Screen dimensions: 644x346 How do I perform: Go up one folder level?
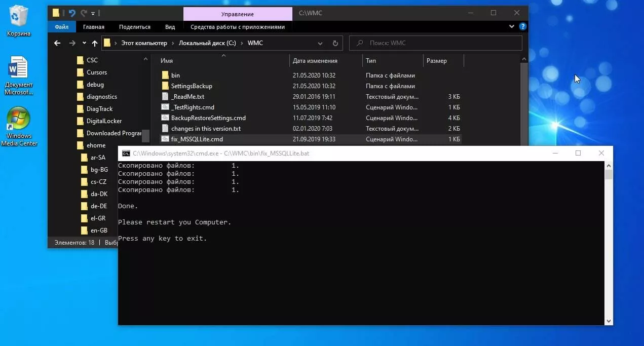94,43
